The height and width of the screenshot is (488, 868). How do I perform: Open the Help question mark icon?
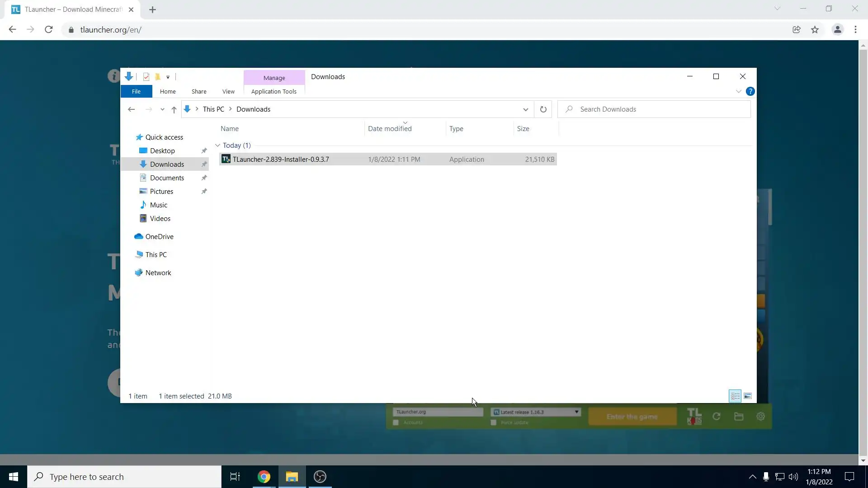click(750, 91)
